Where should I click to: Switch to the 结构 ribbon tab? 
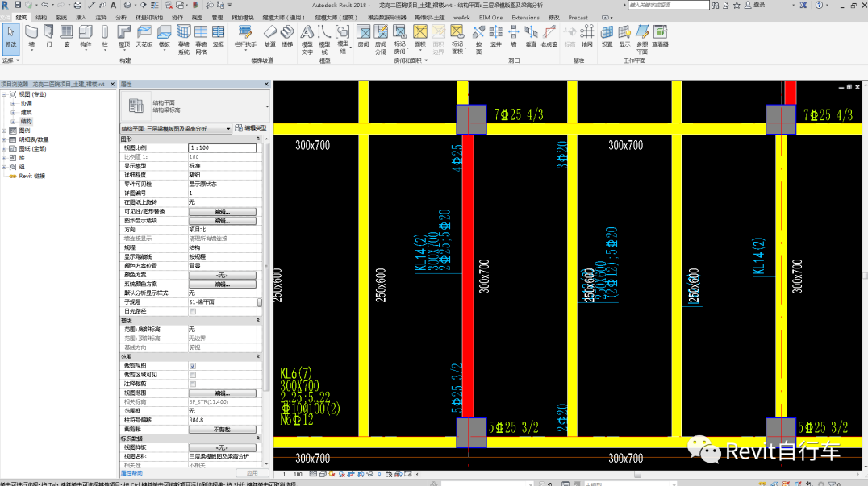pyautogui.click(x=41, y=17)
